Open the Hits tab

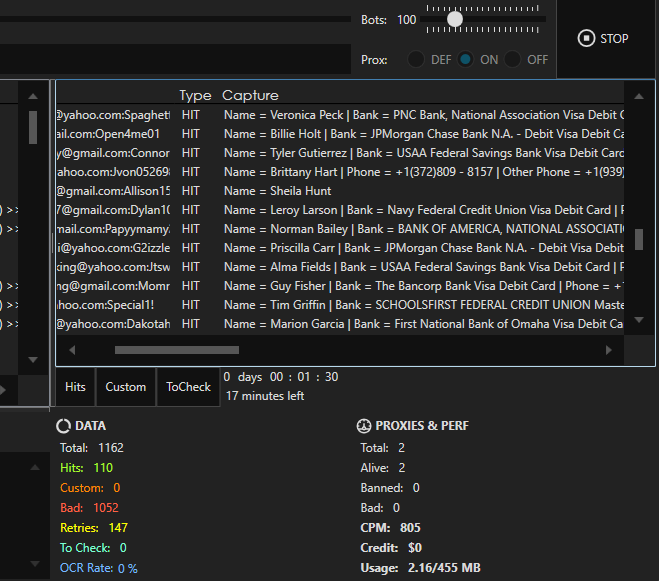click(x=75, y=387)
